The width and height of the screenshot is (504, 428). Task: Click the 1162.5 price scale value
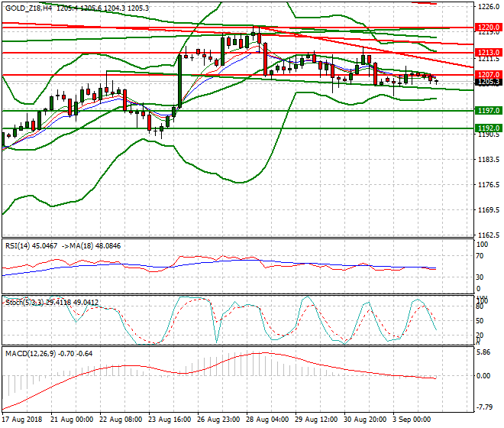point(489,235)
